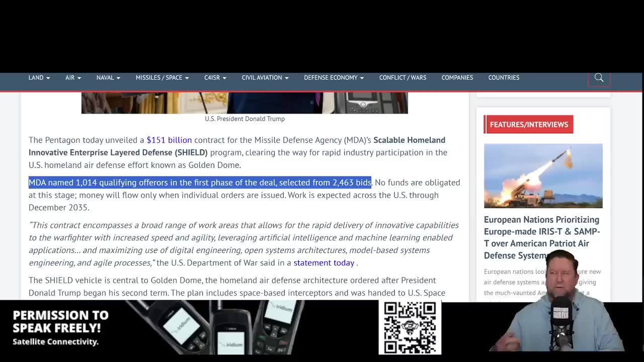
Task: Open the search icon in navigation bar
Action: coord(599,78)
